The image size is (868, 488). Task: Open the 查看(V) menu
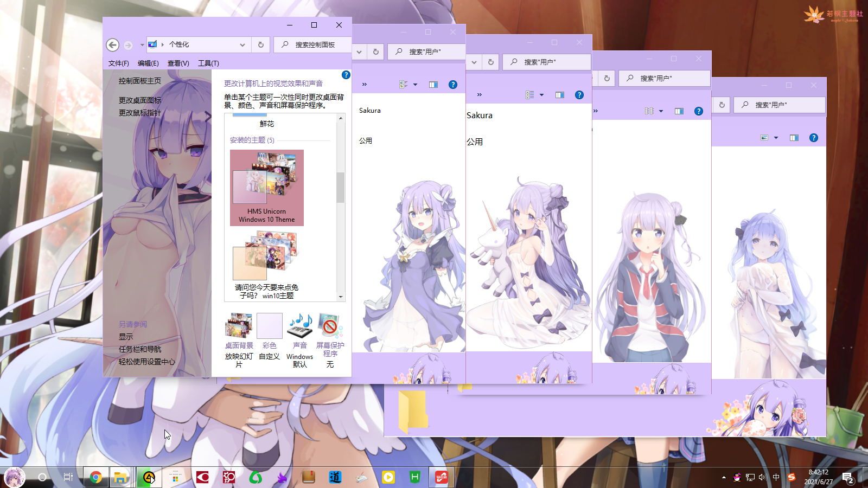click(178, 63)
